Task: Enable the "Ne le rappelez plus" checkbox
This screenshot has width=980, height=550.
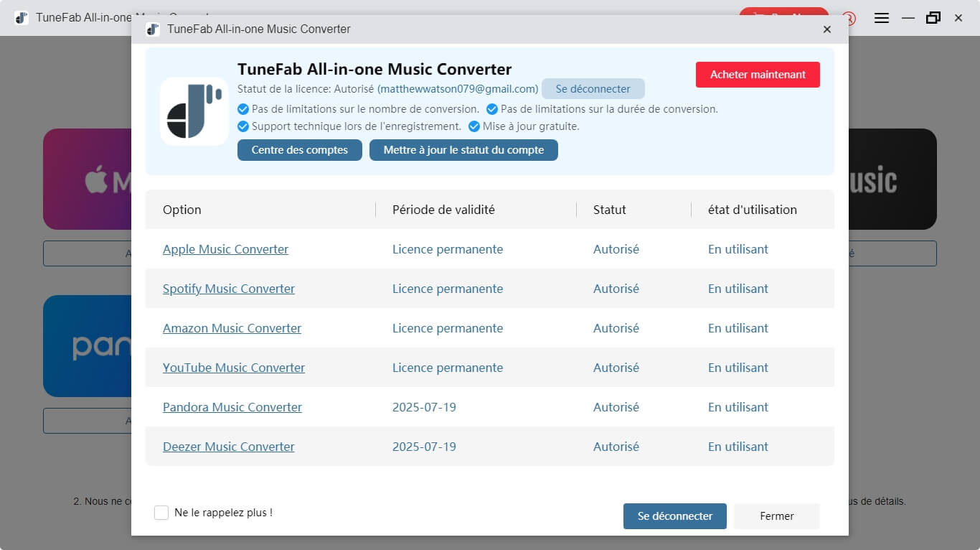Action: [x=161, y=513]
